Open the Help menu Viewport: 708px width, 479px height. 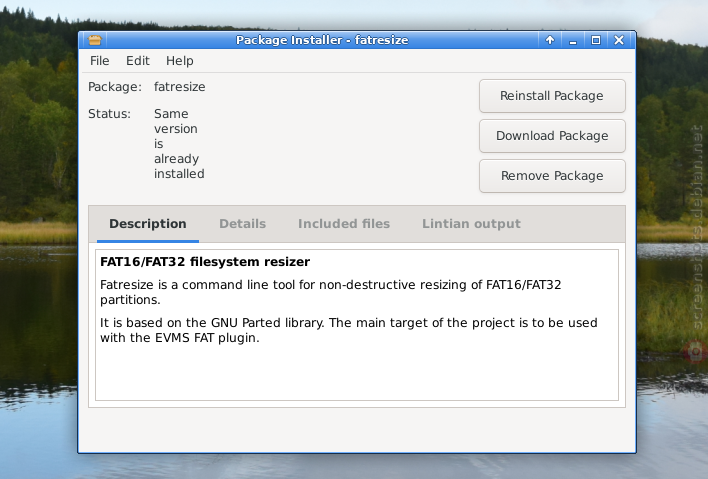click(x=179, y=61)
